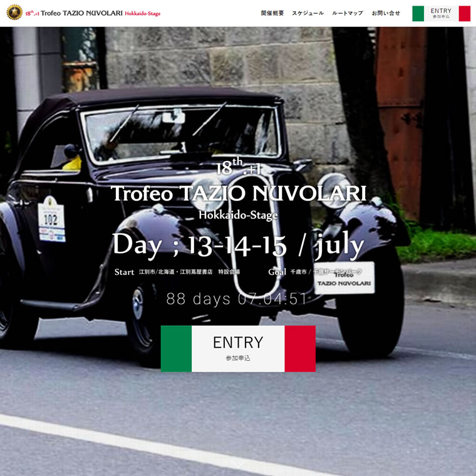Click the scroll-down chevron at page bottom
476x476 pixels.
(238, 465)
